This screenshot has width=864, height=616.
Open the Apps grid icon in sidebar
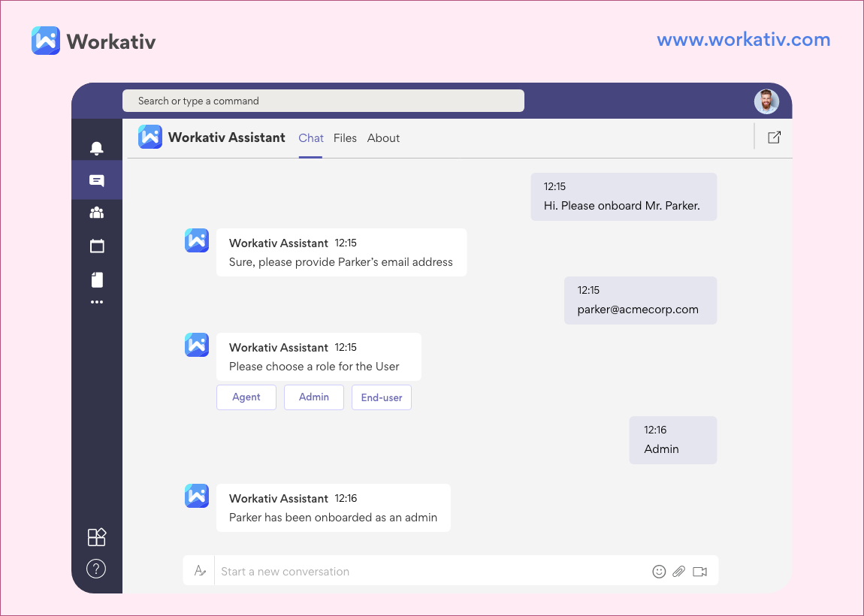point(96,536)
